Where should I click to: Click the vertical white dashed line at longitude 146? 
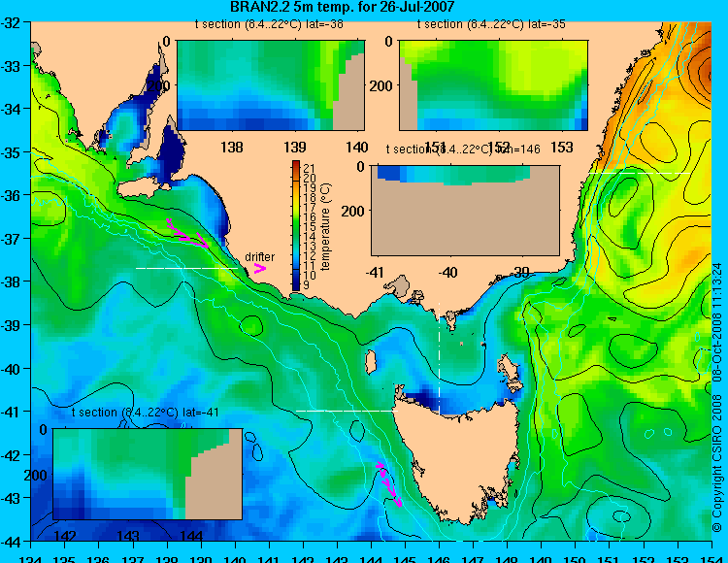point(439,358)
